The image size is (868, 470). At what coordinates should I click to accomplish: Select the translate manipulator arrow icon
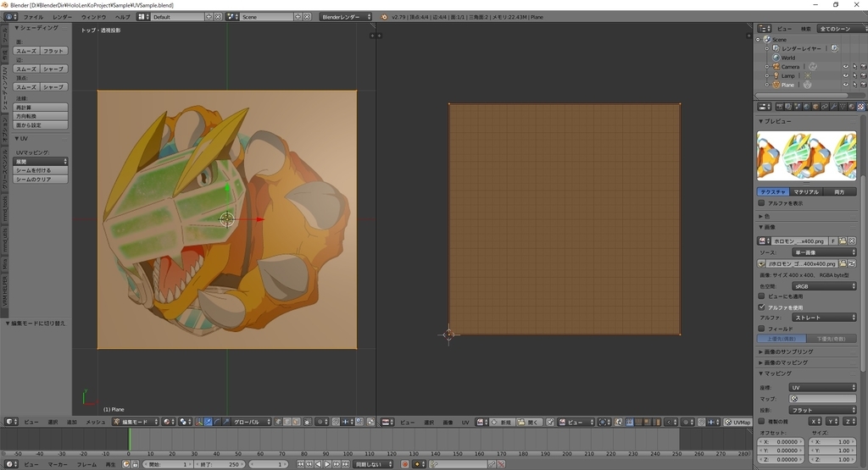(x=209, y=422)
